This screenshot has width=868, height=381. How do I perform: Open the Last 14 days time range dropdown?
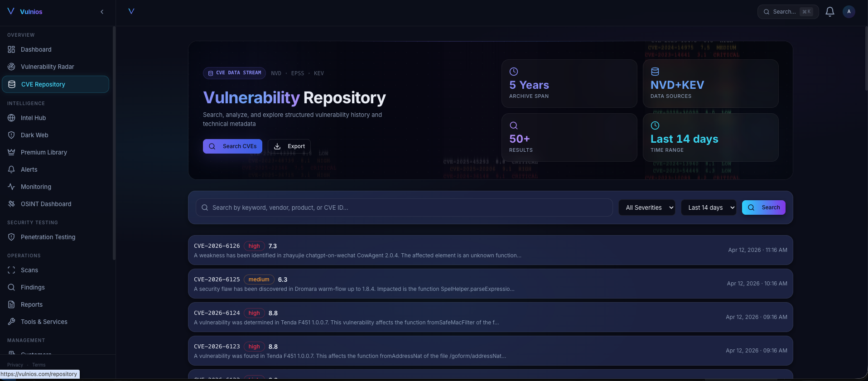[709, 207]
